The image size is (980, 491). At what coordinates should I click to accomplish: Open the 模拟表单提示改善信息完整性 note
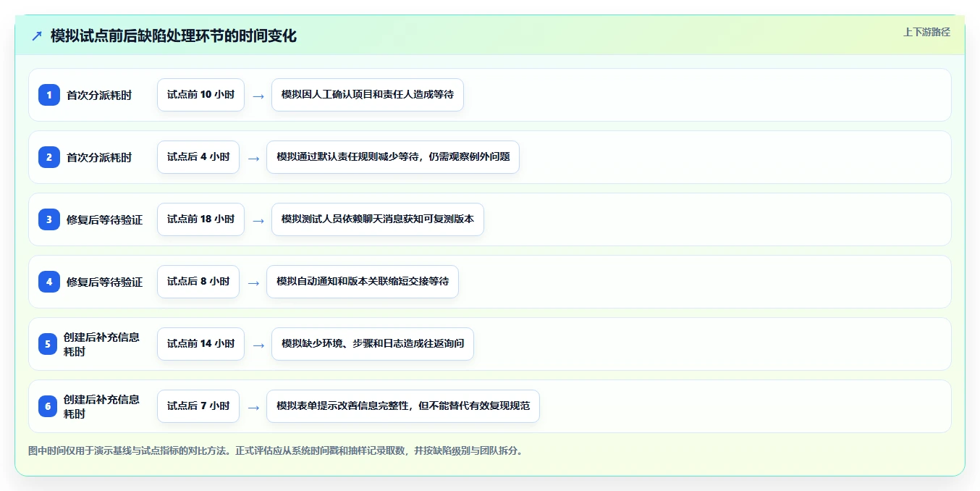point(403,406)
